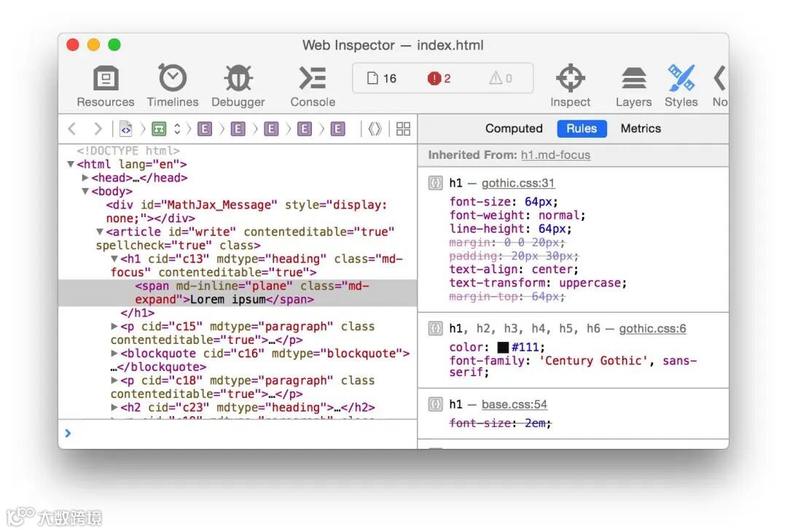Screen dimensions: 787x532
Task: Click the font-weight normal value
Action: [x=559, y=215]
